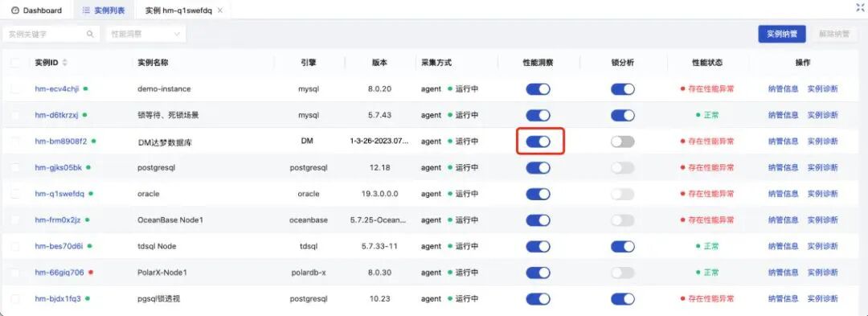Switch to the 实例列表 tab
Screen dimensions: 868x316
point(104,10)
